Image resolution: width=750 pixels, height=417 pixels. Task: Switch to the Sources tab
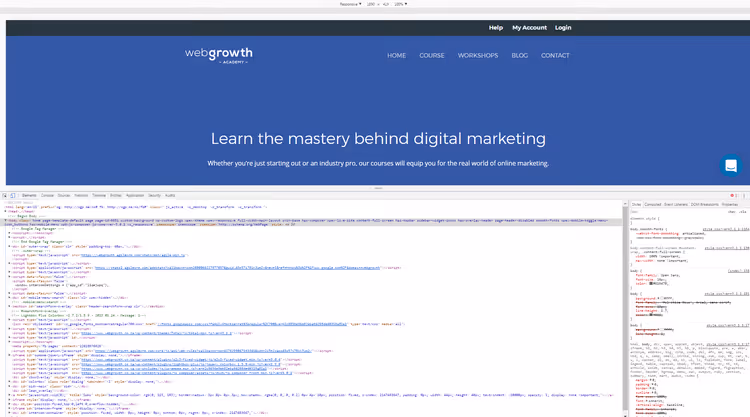point(64,196)
